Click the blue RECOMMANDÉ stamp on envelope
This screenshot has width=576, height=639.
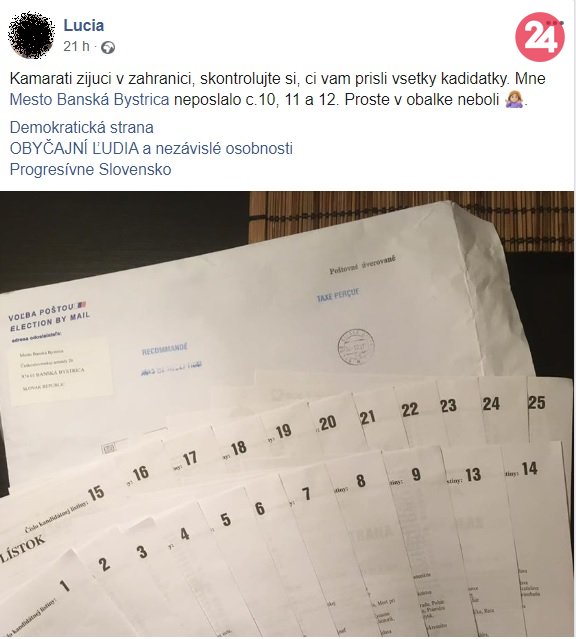tap(165, 349)
